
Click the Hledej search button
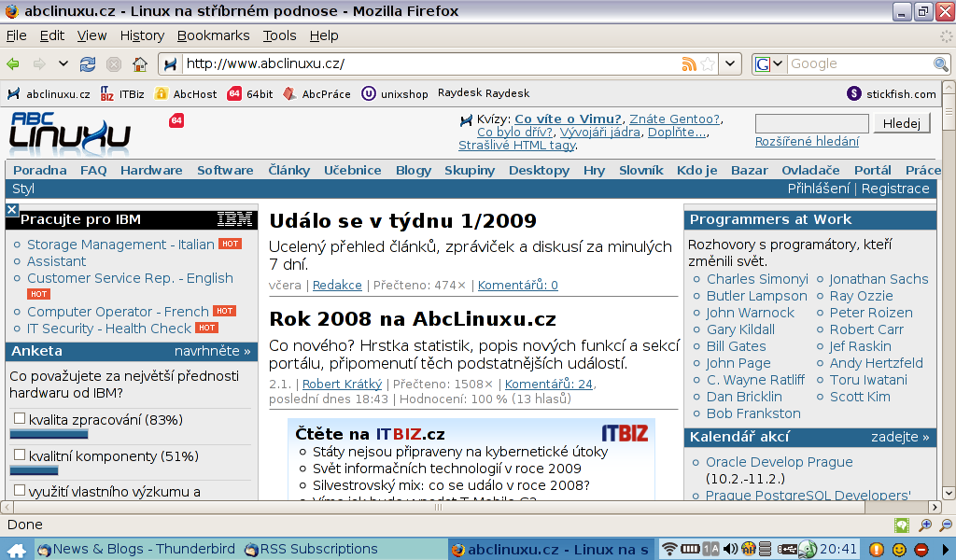point(902,124)
